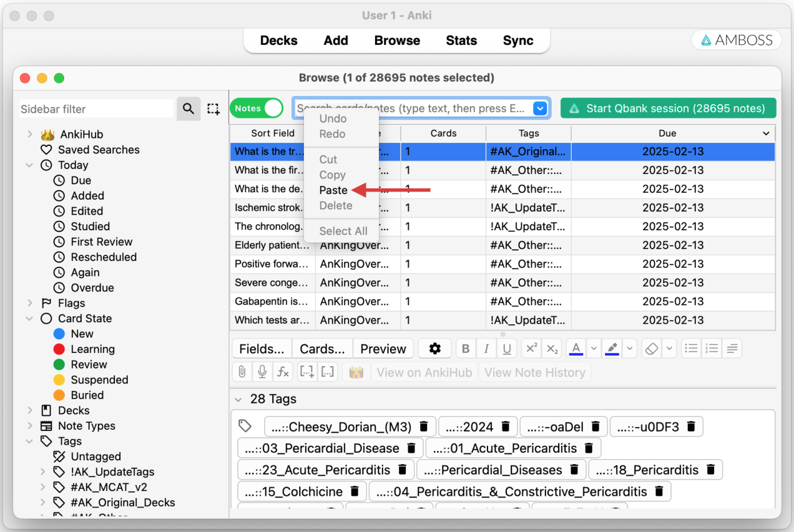Open highlight color options dropdown arrow
Image resolution: width=794 pixels, height=532 pixels.
tap(630, 349)
